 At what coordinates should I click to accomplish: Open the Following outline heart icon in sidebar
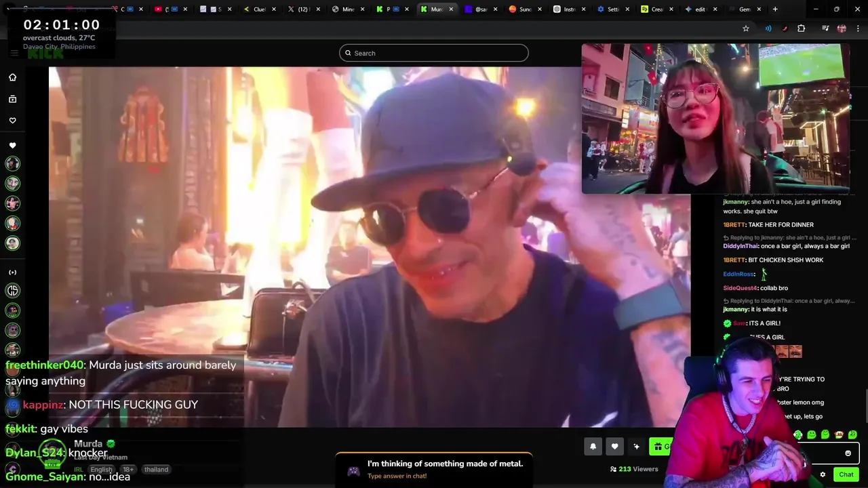pyautogui.click(x=12, y=121)
